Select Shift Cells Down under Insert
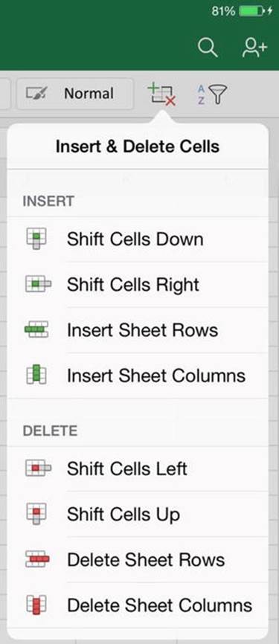 [x=138, y=239]
